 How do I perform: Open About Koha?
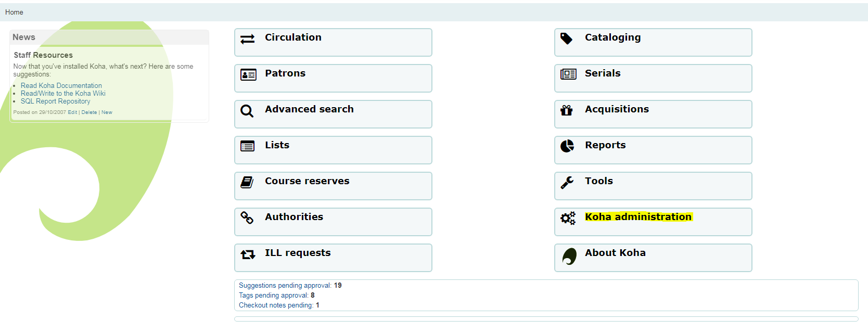pyautogui.click(x=653, y=258)
